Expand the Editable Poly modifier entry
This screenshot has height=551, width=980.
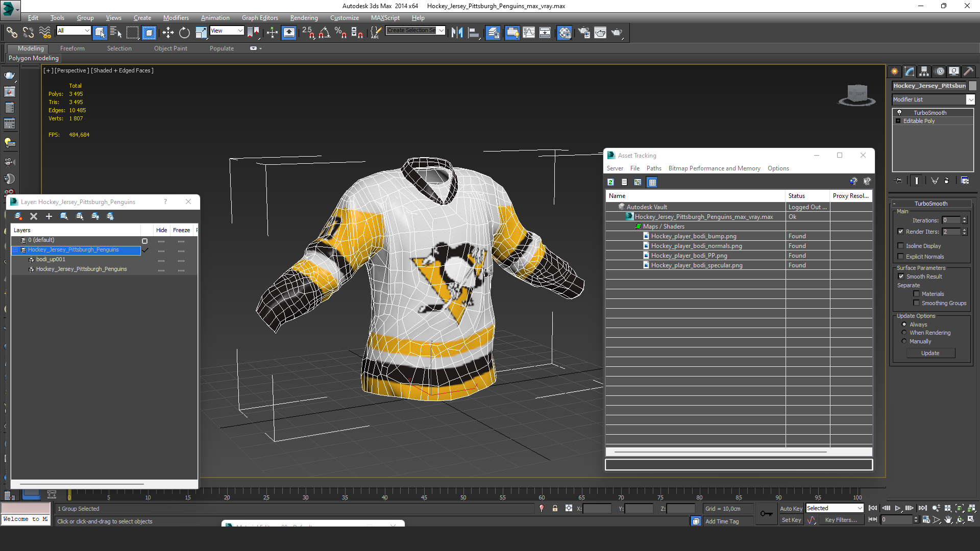tap(898, 121)
